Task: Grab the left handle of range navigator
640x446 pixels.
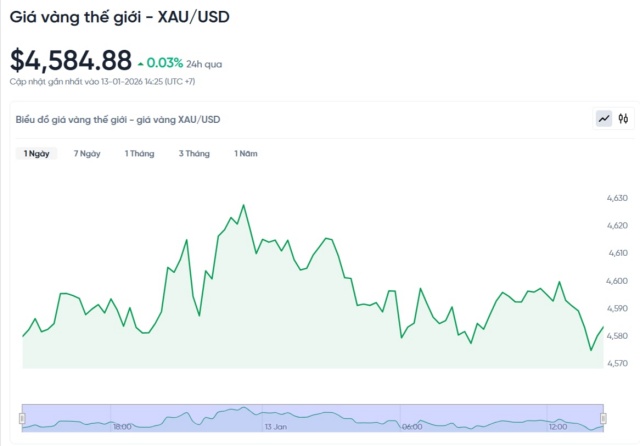Action: click(22, 417)
